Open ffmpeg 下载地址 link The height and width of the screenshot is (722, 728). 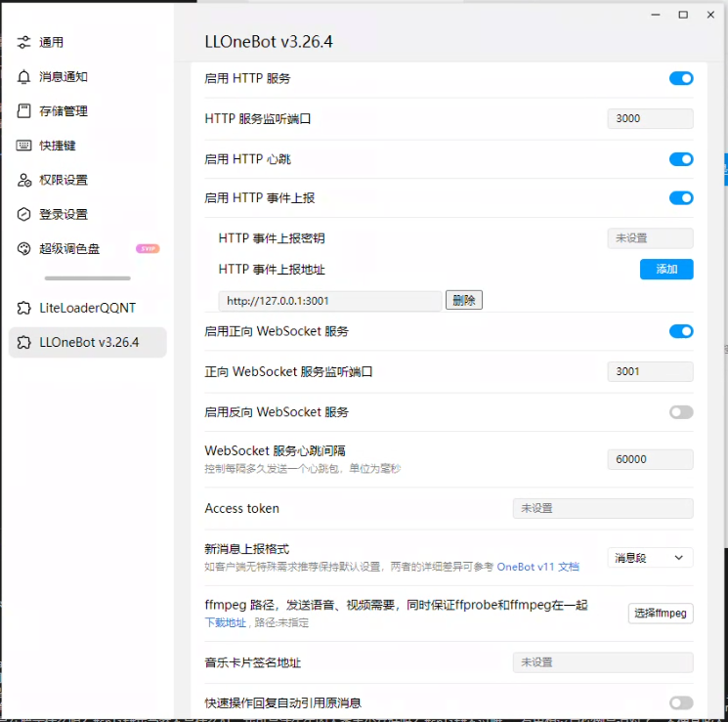[225, 622]
